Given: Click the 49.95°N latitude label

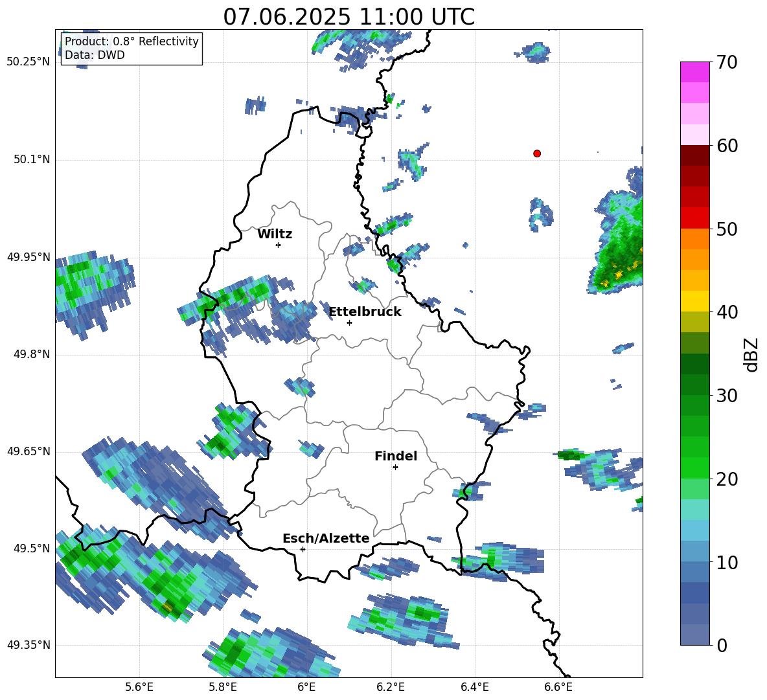Looking at the screenshot, I should click(x=29, y=257).
